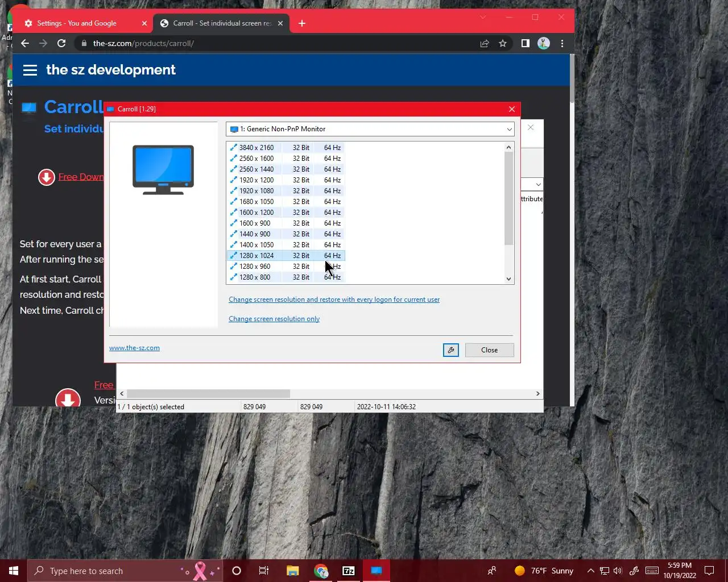Click 'the sz development' site title
The width and height of the screenshot is (728, 582).
click(x=111, y=70)
